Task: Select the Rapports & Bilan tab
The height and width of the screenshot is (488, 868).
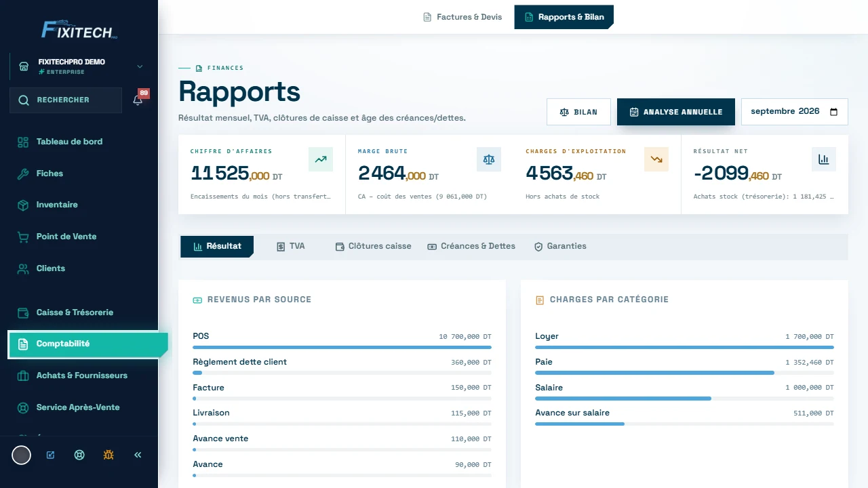Action: point(564,17)
